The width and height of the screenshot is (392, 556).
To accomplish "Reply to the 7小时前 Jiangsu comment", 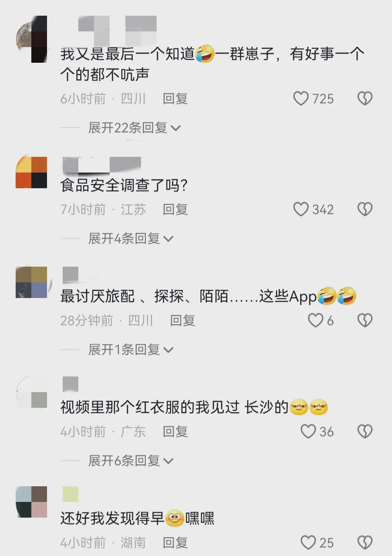I will click(175, 210).
